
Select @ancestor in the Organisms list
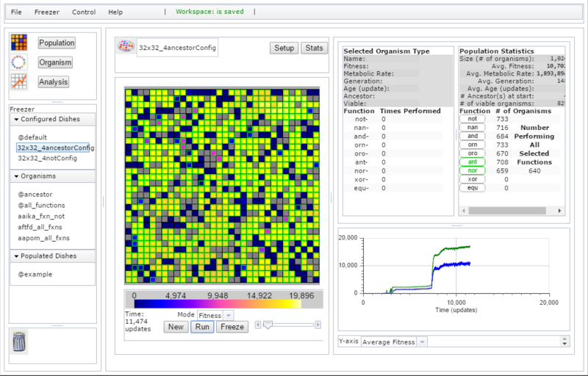[x=33, y=194]
